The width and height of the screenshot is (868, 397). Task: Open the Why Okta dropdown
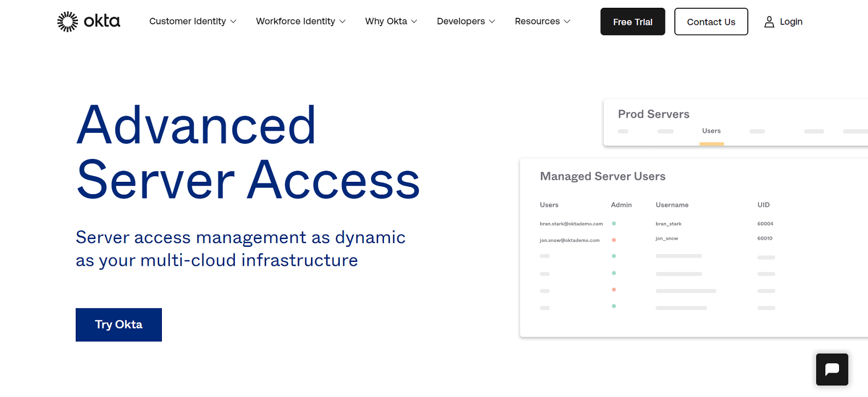(x=391, y=21)
